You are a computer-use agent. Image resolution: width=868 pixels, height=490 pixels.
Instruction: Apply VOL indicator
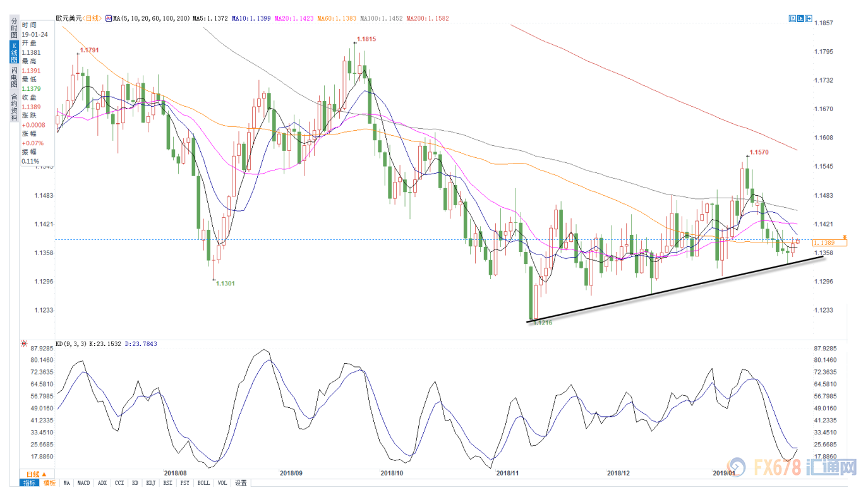(222, 483)
